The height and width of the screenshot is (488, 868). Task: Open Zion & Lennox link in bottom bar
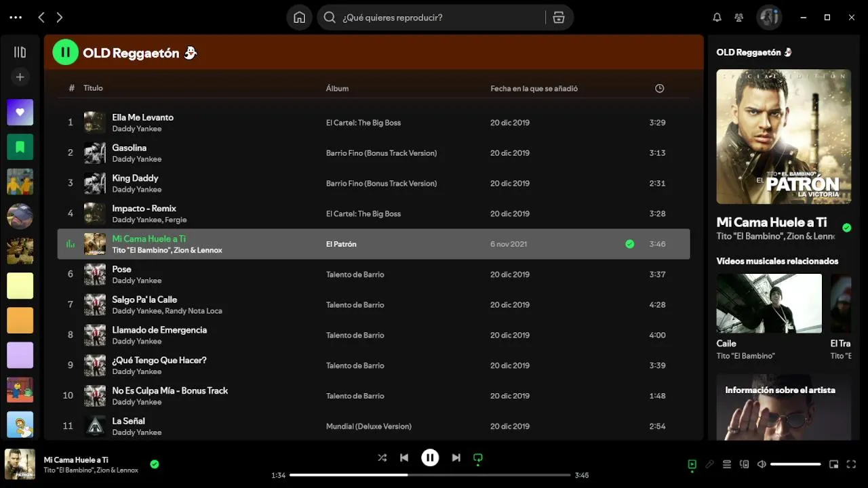[117, 470]
